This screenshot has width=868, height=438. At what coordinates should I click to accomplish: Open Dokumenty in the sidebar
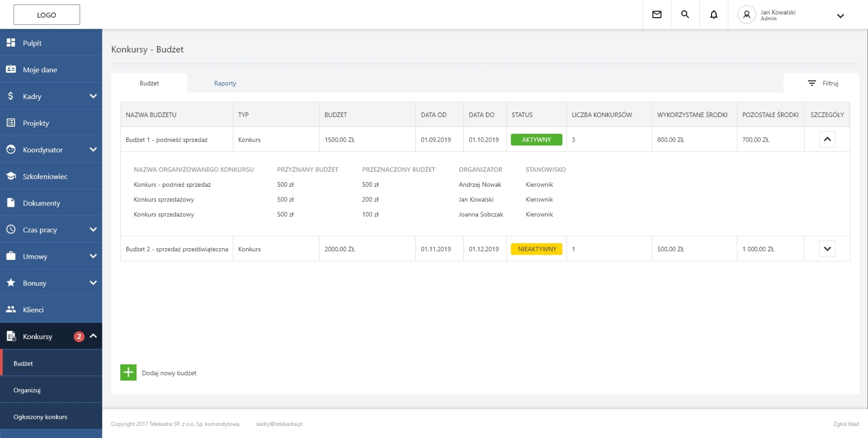[41, 203]
